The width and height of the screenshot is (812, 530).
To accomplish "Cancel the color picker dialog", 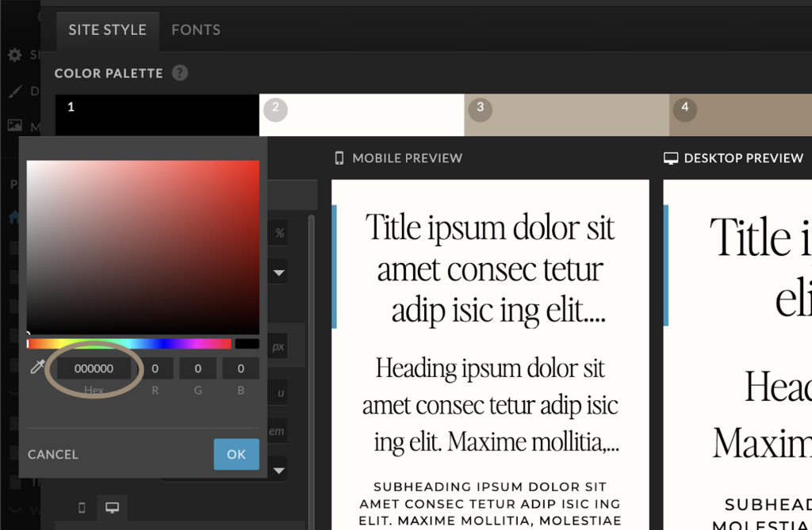I will 53,455.
